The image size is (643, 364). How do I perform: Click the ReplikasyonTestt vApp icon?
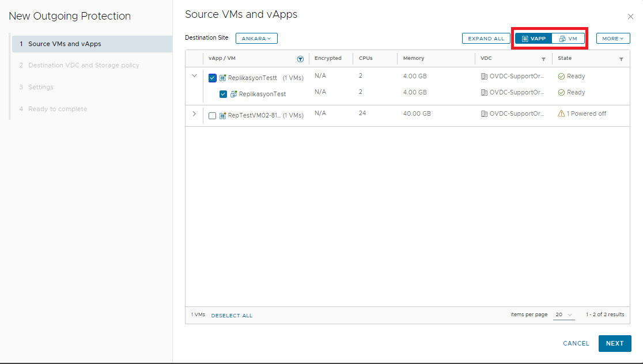pyautogui.click(x=222, y=78)
